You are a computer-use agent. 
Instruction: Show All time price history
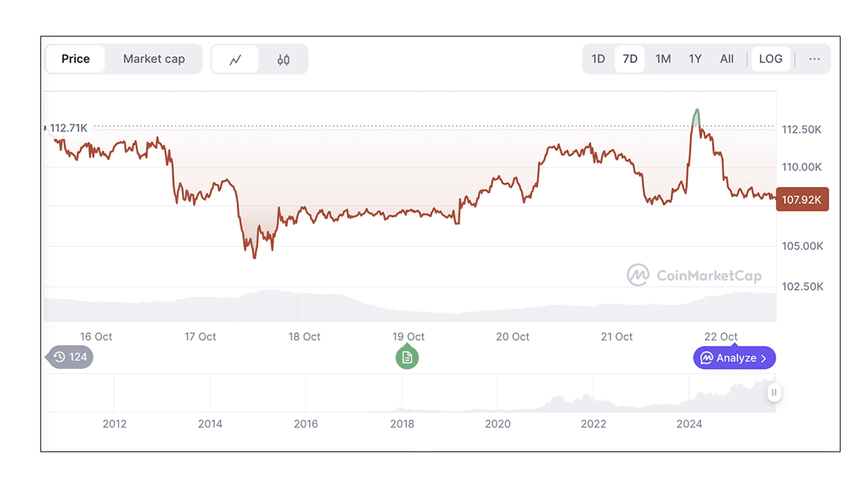(726, 59)
